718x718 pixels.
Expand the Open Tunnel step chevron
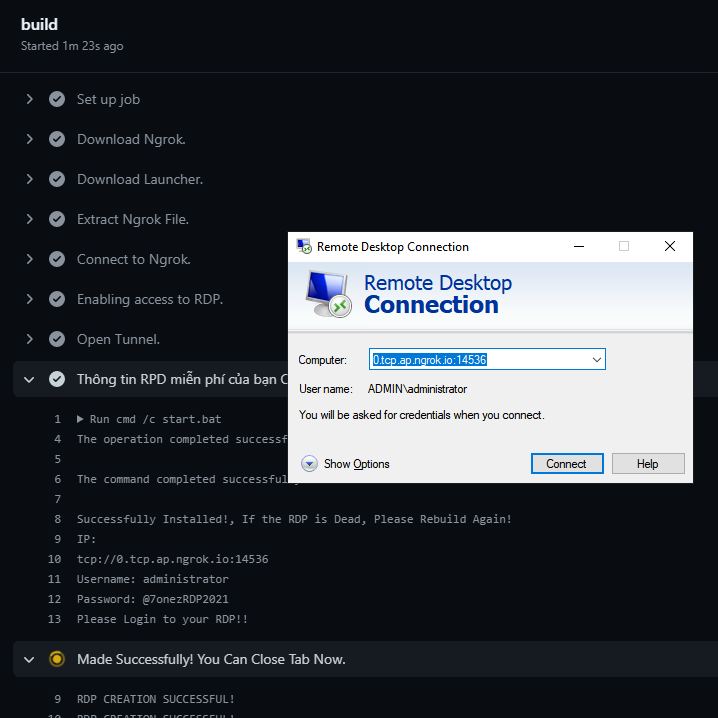click(x=30, y=339)
